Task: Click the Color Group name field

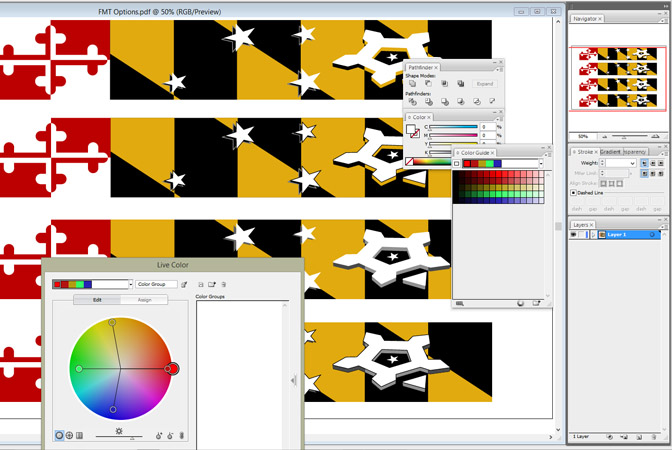Action: [x=156, y=284]
